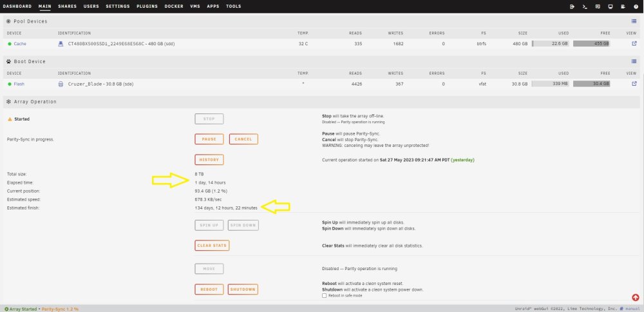
Task: Click the CT480BX500SSD1 identification text
Action: click(121, 44)
